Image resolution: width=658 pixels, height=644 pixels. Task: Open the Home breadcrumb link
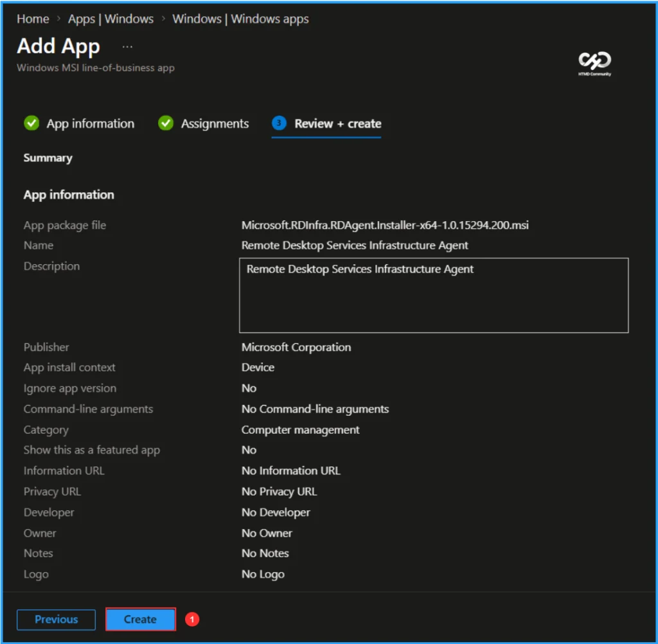click(33, 19)
